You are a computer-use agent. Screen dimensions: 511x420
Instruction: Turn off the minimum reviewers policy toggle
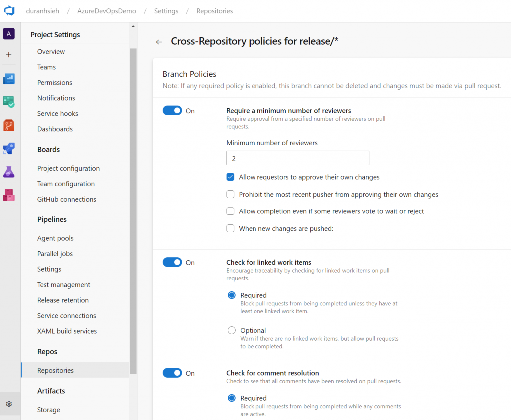(172, 110)
